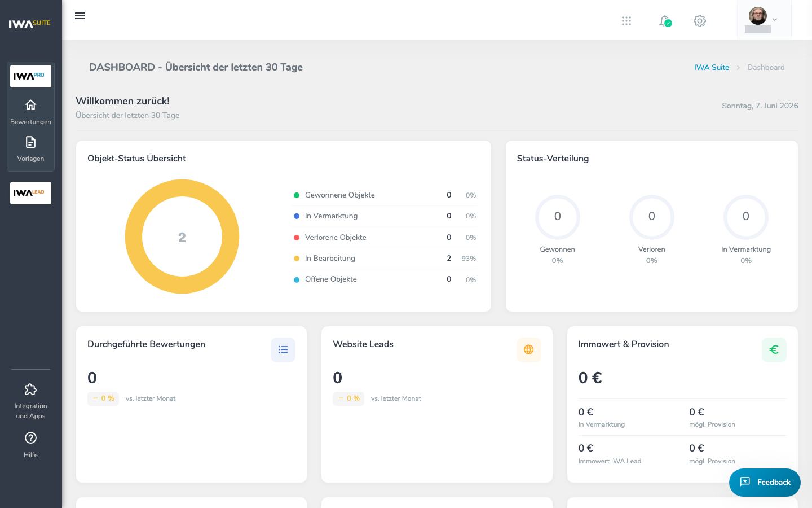Click the Status-Verteilung heading
812x508 pixels.
click(553, 159)
